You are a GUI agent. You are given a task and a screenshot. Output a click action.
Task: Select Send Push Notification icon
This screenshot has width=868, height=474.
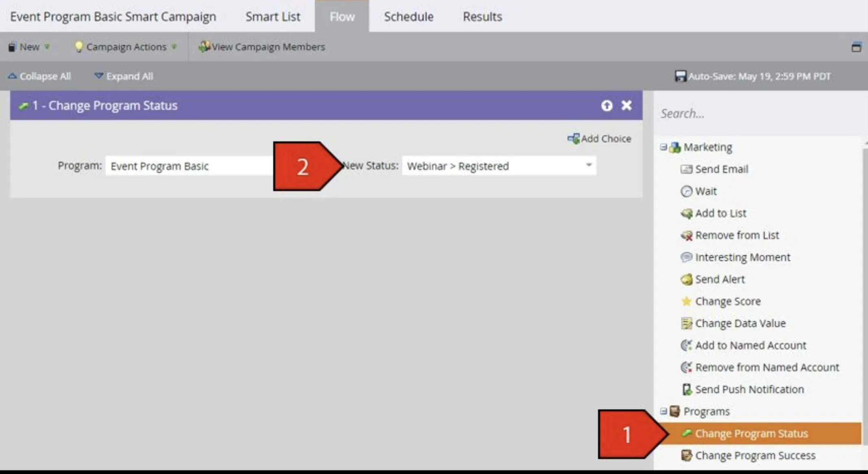(686, 389)
